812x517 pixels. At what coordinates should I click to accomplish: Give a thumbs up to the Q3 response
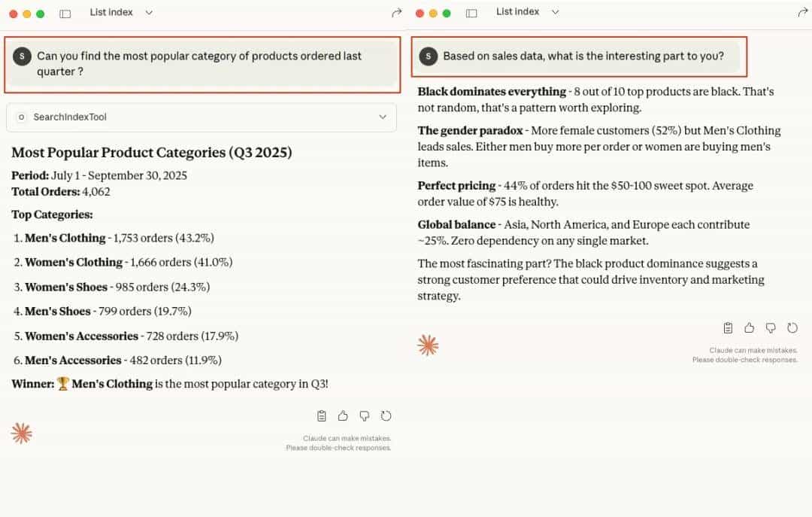point(343,415)
